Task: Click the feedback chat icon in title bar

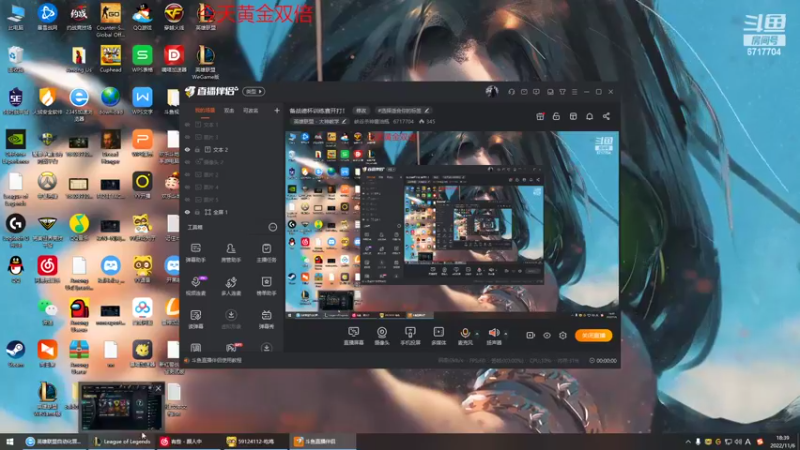Action: [536, 92]
